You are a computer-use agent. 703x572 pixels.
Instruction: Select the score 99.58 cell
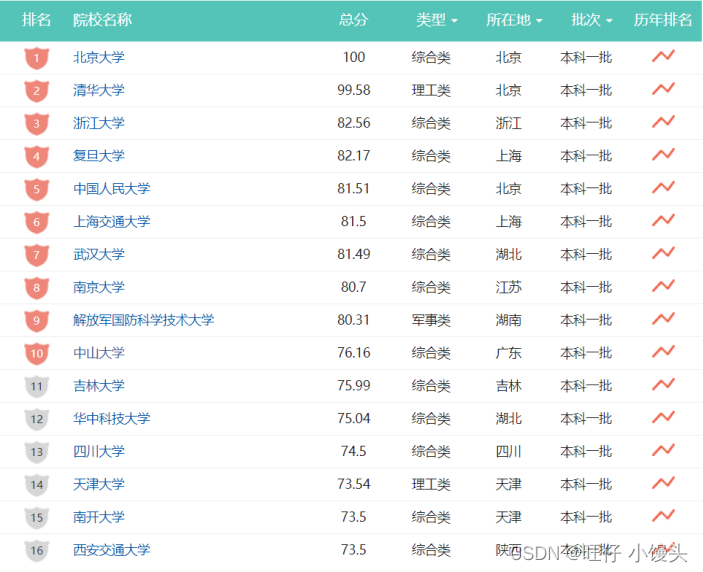(354, 90)
